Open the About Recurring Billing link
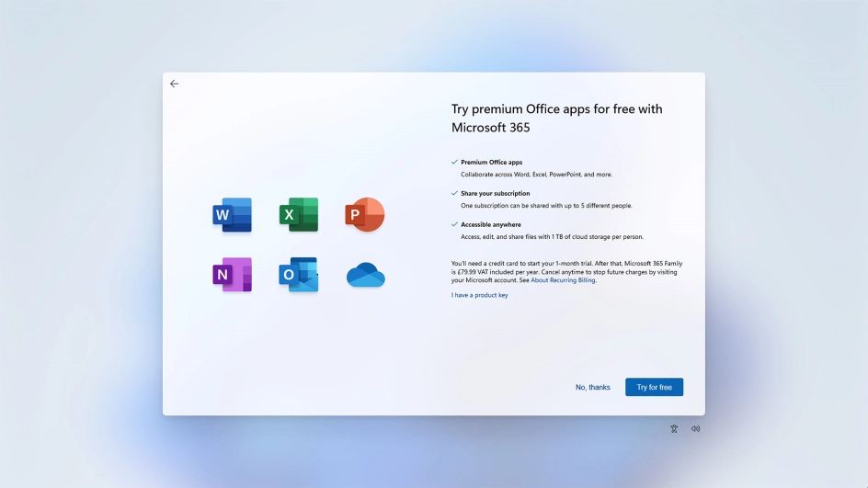 [x=563, y=280]
